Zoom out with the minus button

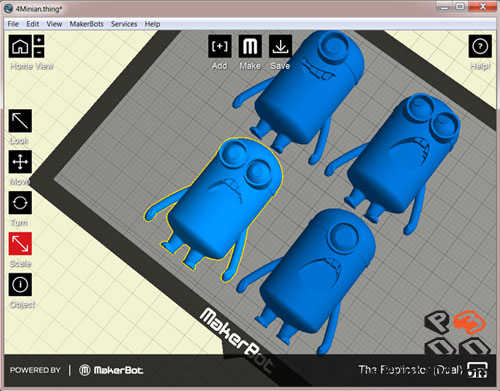coord(39,52)
